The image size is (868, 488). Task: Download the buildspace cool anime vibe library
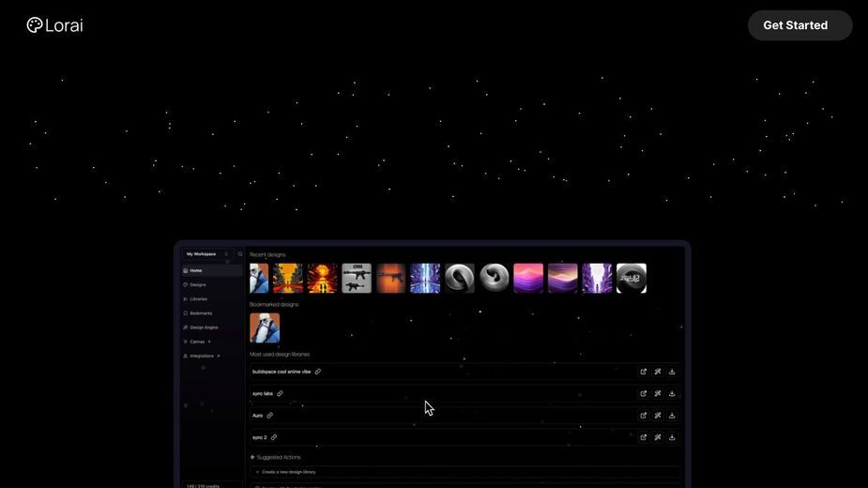[672, 372]
